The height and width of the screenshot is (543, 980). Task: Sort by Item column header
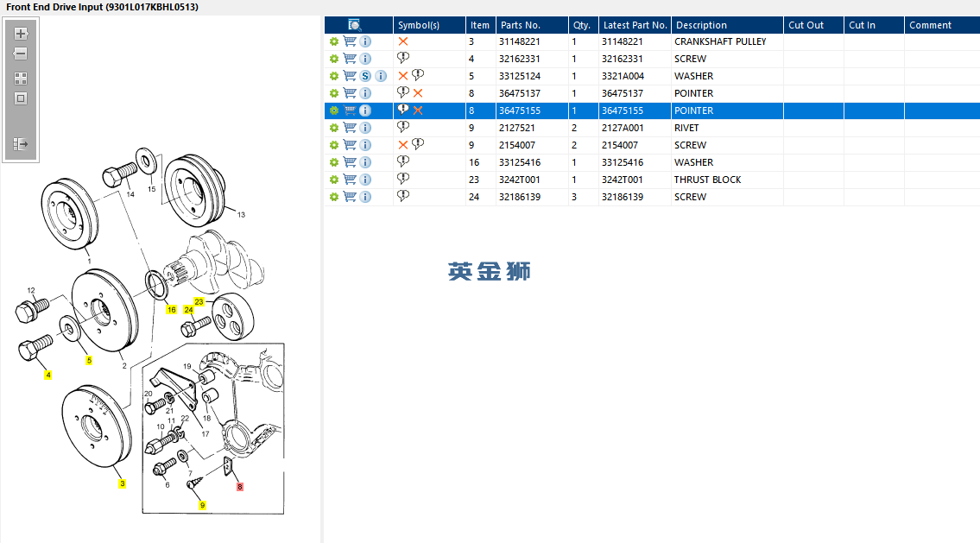pyautogui.click(x=481, y=25)
